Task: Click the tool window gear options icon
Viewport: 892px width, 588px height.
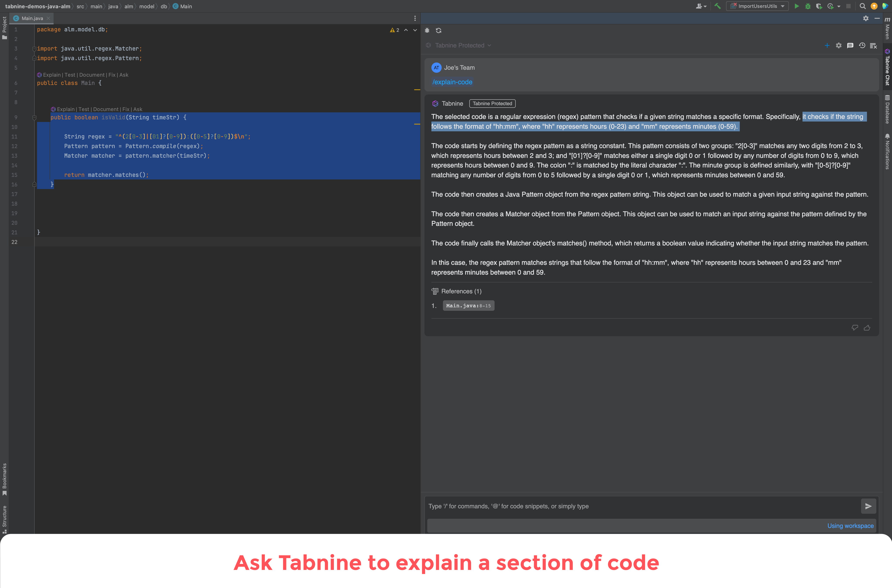Action: click(866, 18)
